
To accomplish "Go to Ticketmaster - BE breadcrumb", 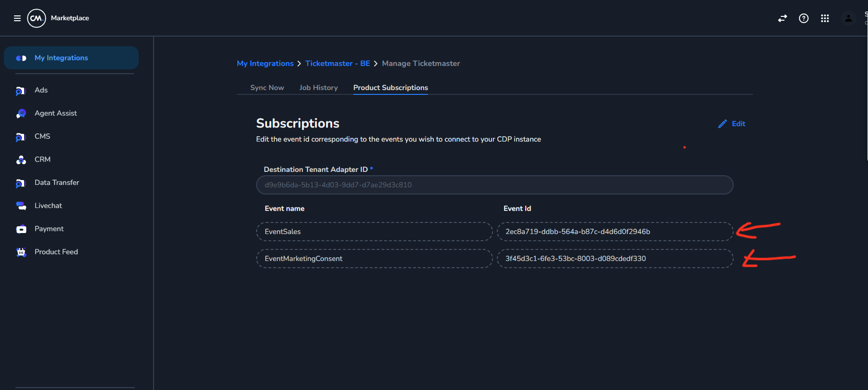I will tap(337, 64).
